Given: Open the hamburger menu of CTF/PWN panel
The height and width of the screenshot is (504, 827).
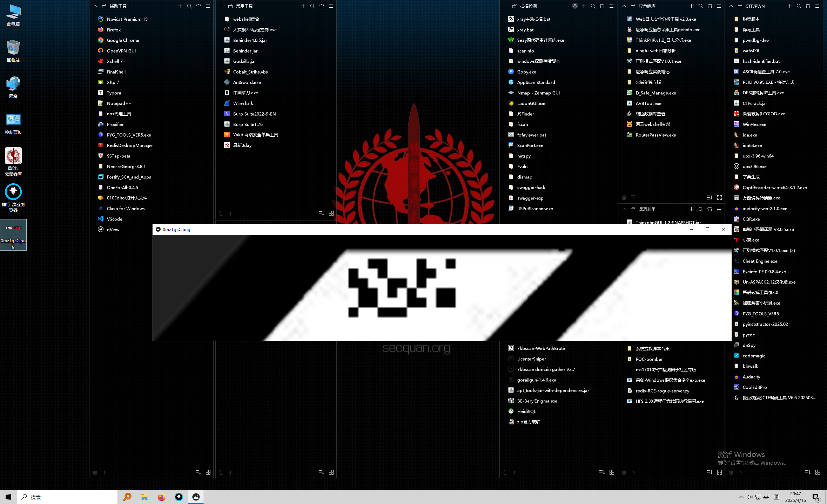Looking at the screenshot, I should [x=817, y=6].
